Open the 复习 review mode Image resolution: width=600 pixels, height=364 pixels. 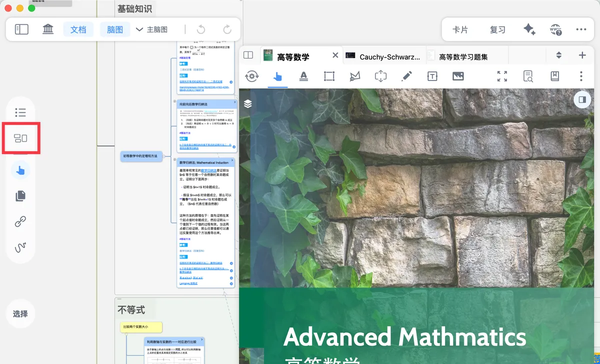tap(497, 29)
